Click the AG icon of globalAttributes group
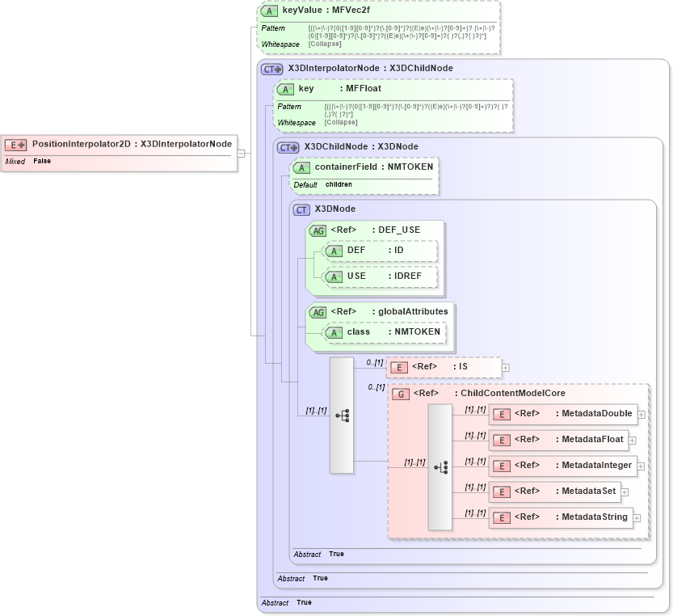Viewport: 673px width, 616px height. click(x=318, y=312)
